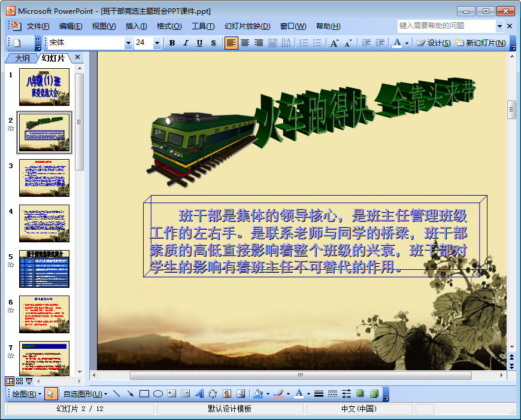The height and width of the screenshot is (420, 521).
Task: Click the New document icon
Action: coord(17,43)
